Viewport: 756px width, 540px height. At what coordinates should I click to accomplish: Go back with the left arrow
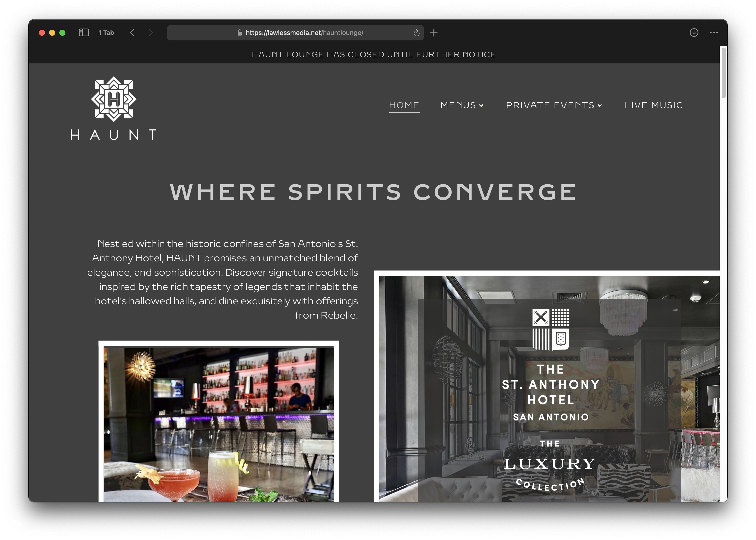coord(132,32)
